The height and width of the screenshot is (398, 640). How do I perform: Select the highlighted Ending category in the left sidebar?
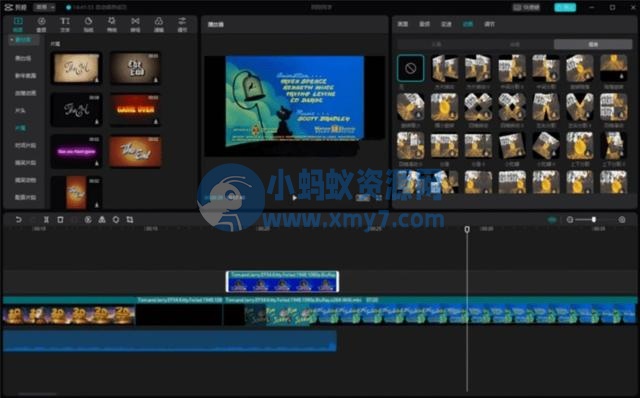(x=20, y=128)
